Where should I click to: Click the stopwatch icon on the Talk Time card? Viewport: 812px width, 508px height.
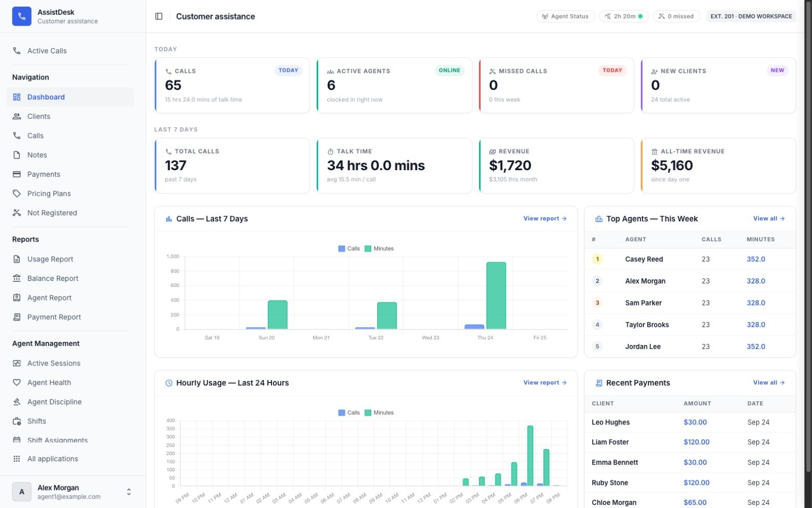(330, 152)
